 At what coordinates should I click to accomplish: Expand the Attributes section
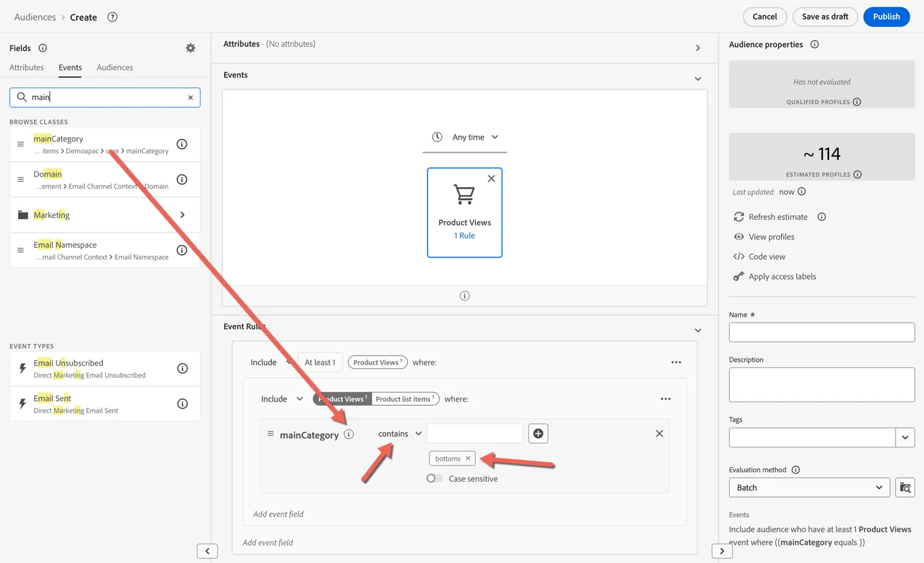point(698,48)
